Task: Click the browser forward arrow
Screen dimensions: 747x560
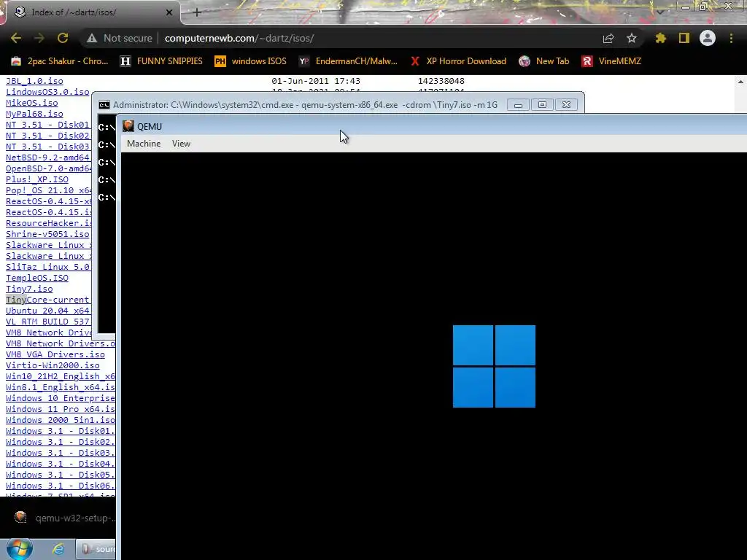Action: (x=39, y=38)
